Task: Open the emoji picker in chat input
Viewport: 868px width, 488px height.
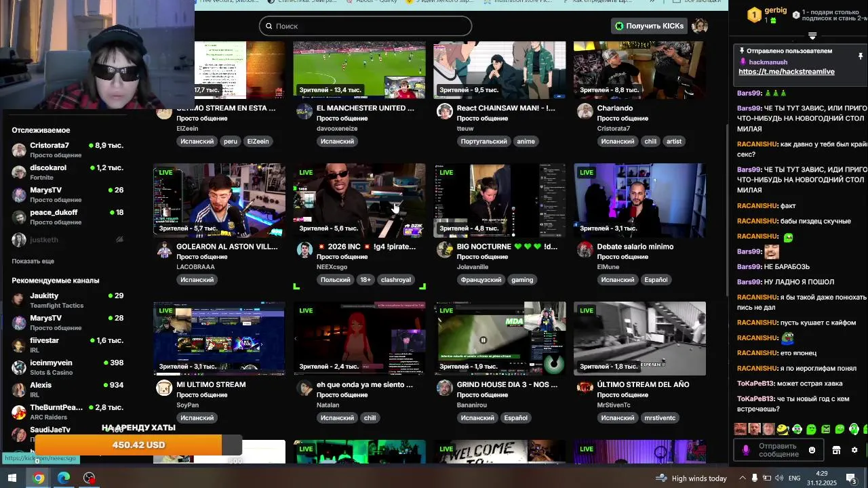Action: point(812,450)
